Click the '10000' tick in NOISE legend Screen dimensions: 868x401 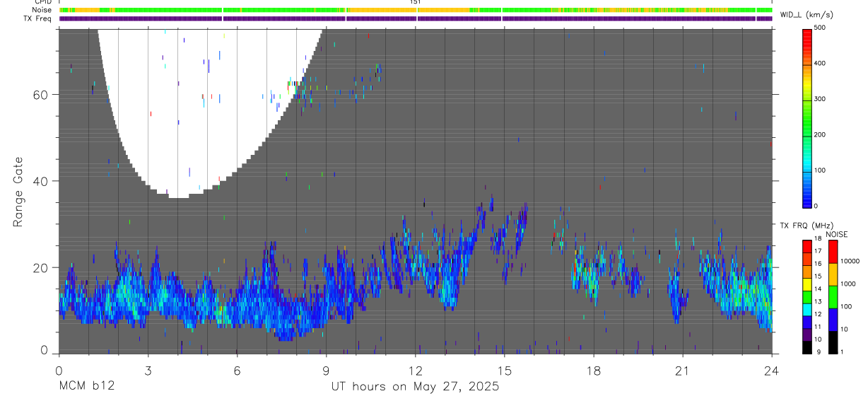(x=850, y=261)
